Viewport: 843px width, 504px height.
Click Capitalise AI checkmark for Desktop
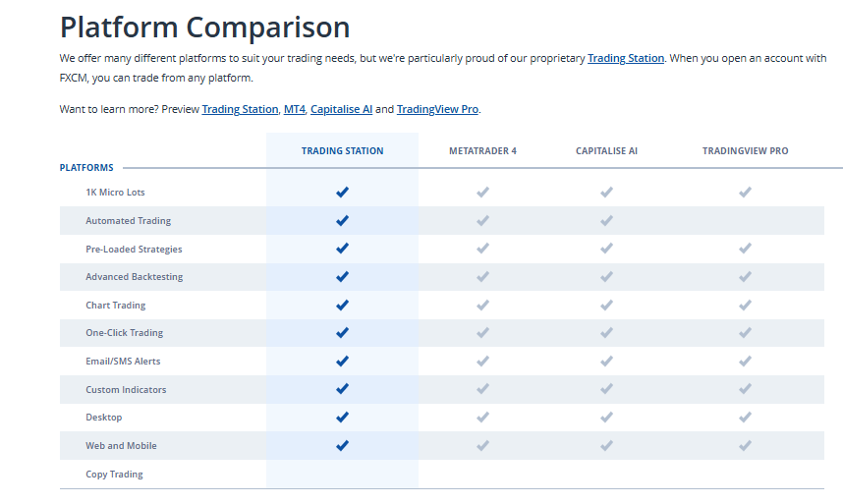[606, 417]
